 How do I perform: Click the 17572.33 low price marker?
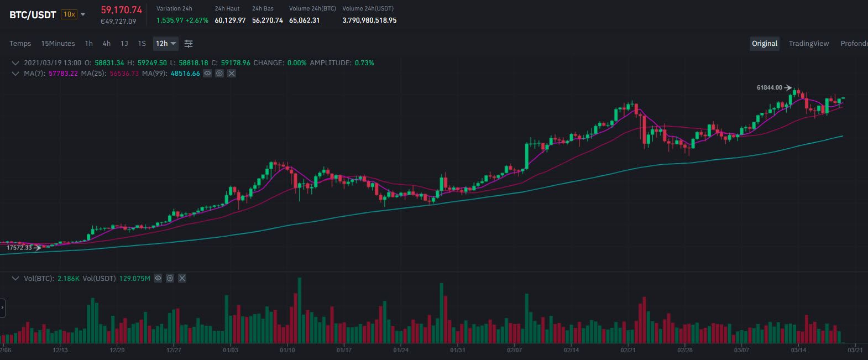click(x=19, y=248)
